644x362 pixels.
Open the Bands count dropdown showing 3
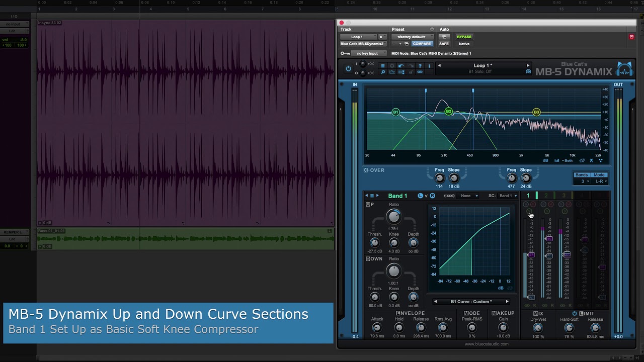pos(582,182)
